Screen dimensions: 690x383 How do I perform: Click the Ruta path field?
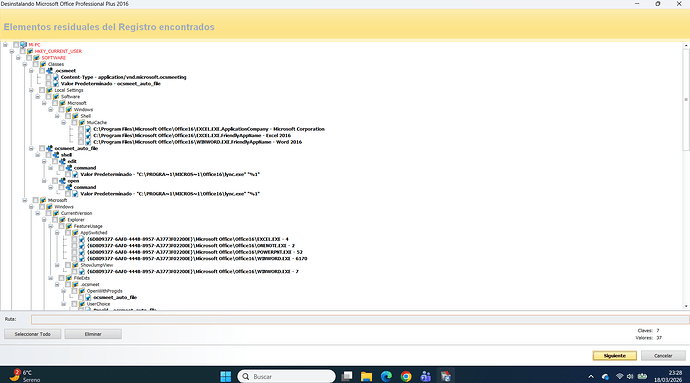point(360,320)
